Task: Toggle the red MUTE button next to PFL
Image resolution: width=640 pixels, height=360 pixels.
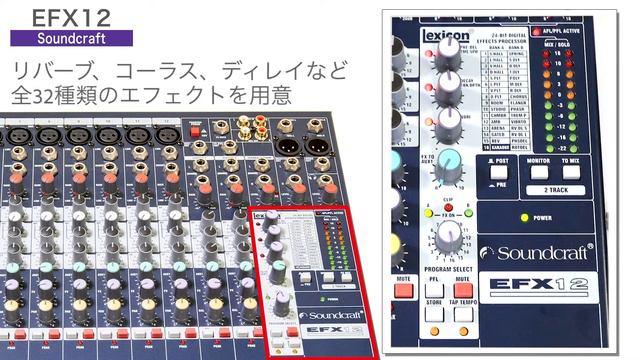Action: coord(463,290)
